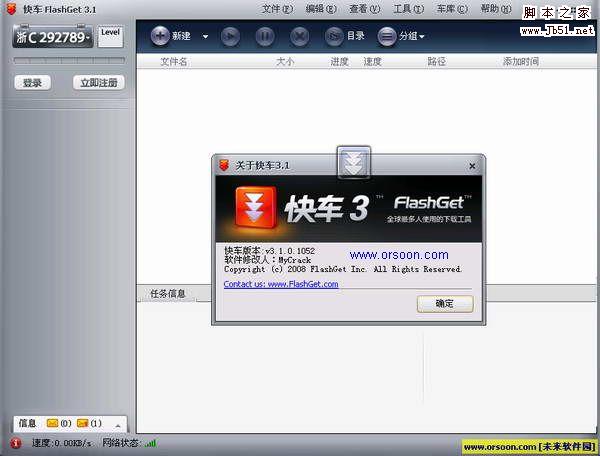
Task: Click the Login (登录) button
Action: click(x=33, y=83)
